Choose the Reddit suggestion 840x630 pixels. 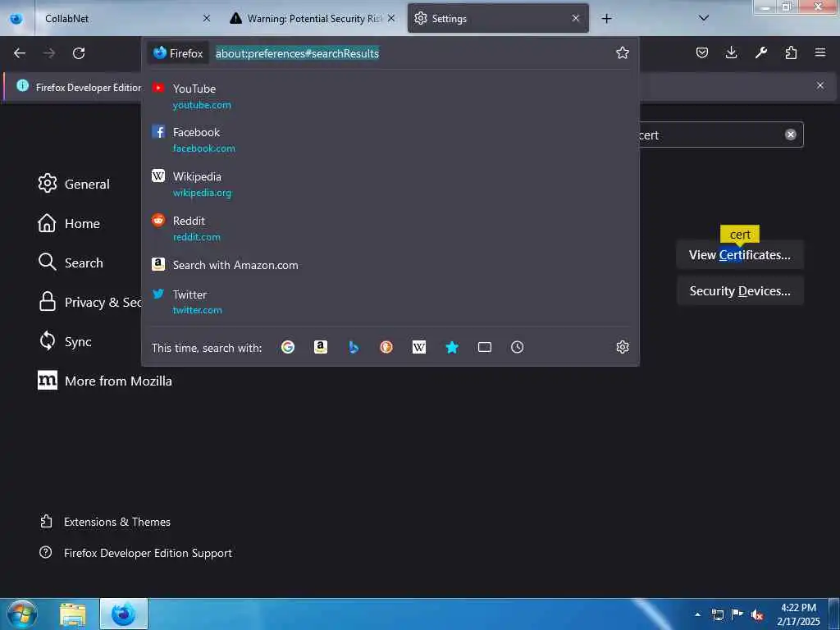pyautogui.click(x=390, y=228)
